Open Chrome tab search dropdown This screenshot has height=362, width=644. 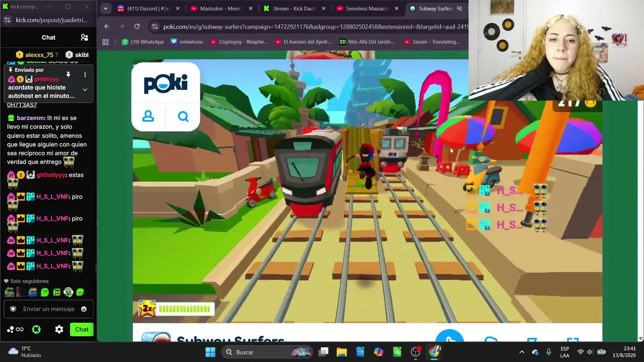[x=106, y=9]
